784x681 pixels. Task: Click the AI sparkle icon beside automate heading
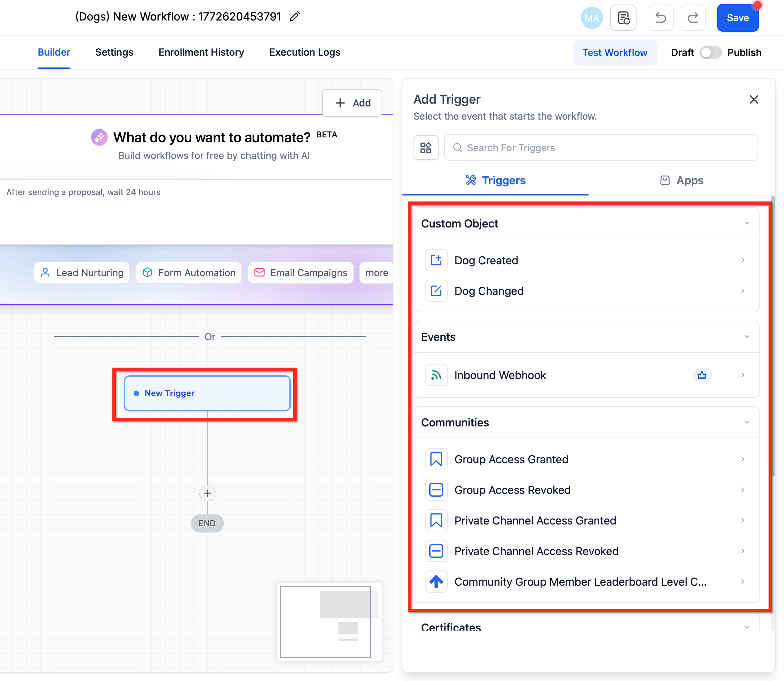pyautogui.click(x=99, y=137)
